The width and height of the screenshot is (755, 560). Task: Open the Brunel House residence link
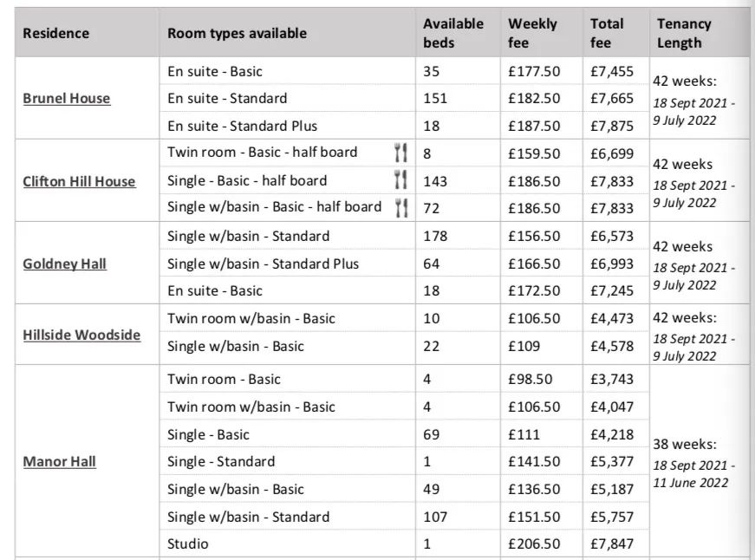67,98
